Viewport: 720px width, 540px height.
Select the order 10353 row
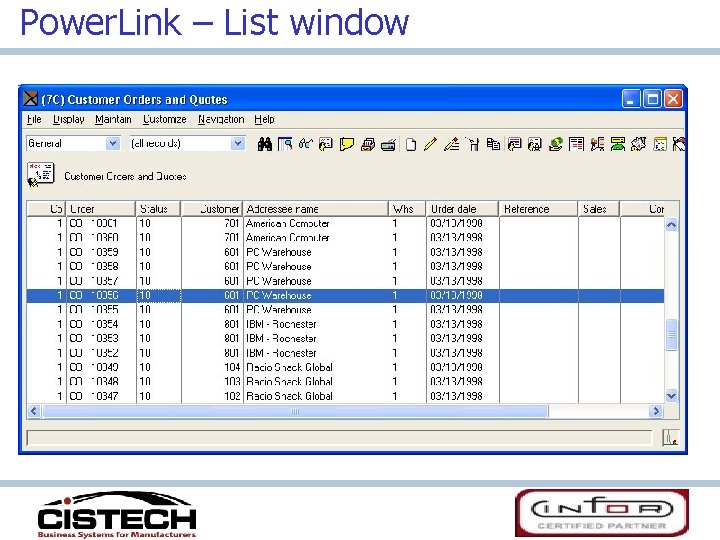point(345,338)
